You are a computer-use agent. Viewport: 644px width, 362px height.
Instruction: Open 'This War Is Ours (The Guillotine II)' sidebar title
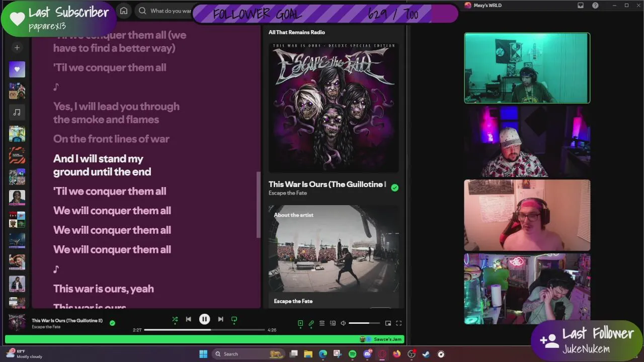[x=327, y=185]
